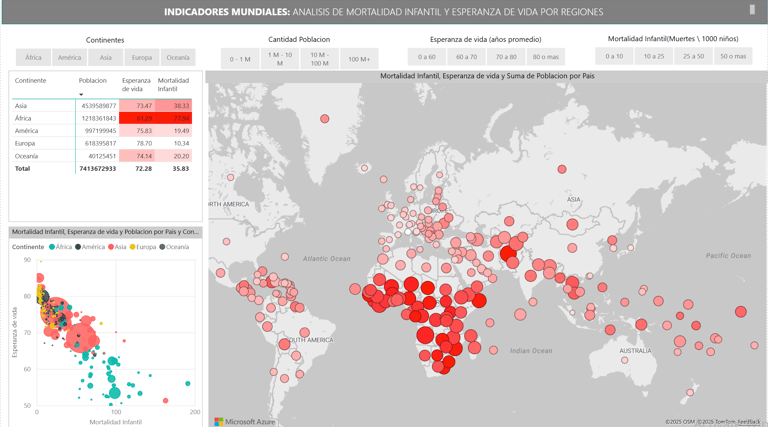Click the large teal Africa bubble in scatter
The width and height of the screenshot is (768, 427).
(x=115, y=393)
